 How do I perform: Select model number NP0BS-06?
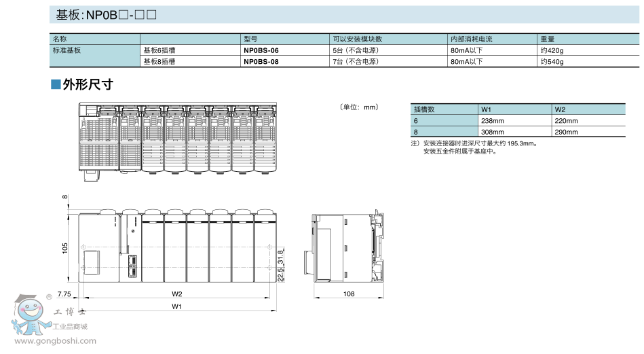pyautogui.click(x=261, y=50)
